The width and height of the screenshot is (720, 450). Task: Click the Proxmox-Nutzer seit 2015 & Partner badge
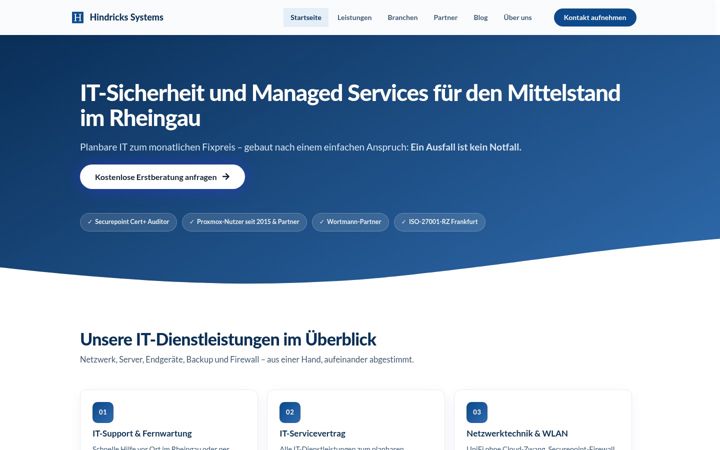(244, 222)
